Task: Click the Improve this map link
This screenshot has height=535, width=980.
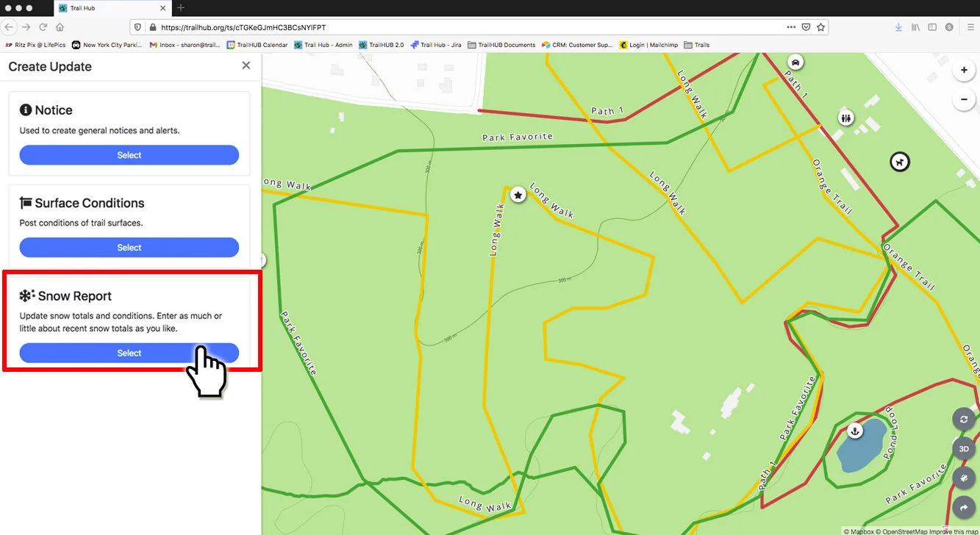Action: [x=954, y=531]
